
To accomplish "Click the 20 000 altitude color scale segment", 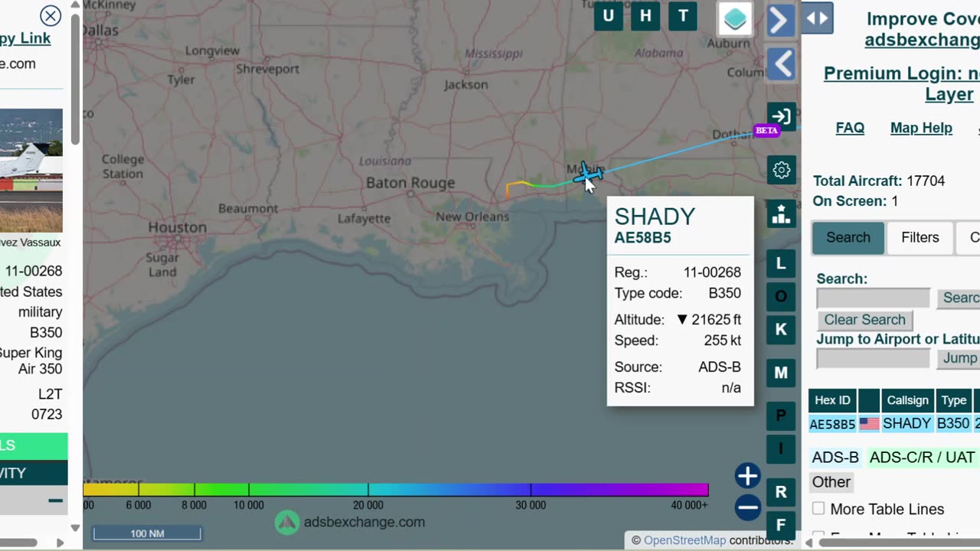I will (x=367, y=489).
